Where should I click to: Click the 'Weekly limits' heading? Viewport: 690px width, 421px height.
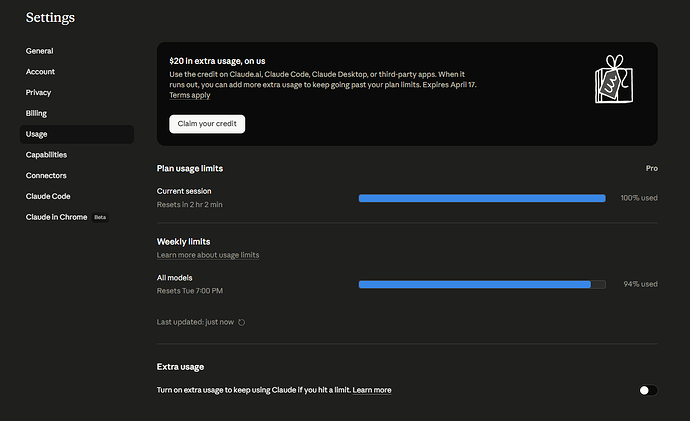184,242
